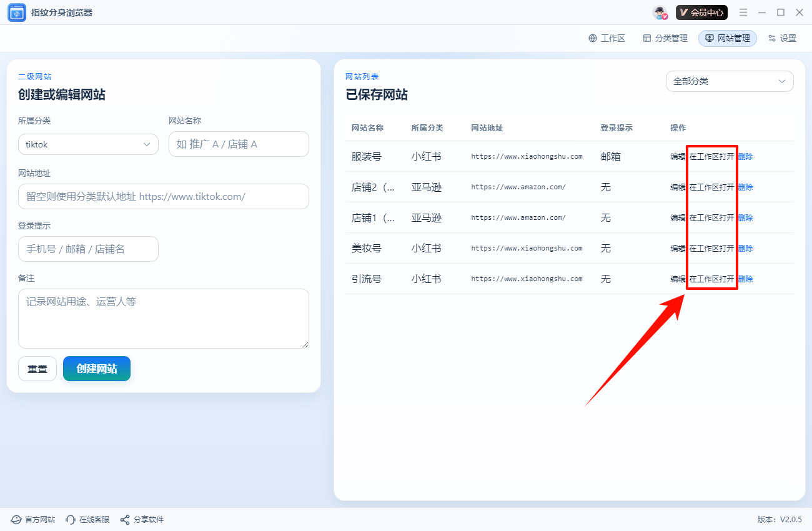Click the 引流号 小红书 category cell
The height and width of the screenshot is (531, 812).
(x=427, y=279)
